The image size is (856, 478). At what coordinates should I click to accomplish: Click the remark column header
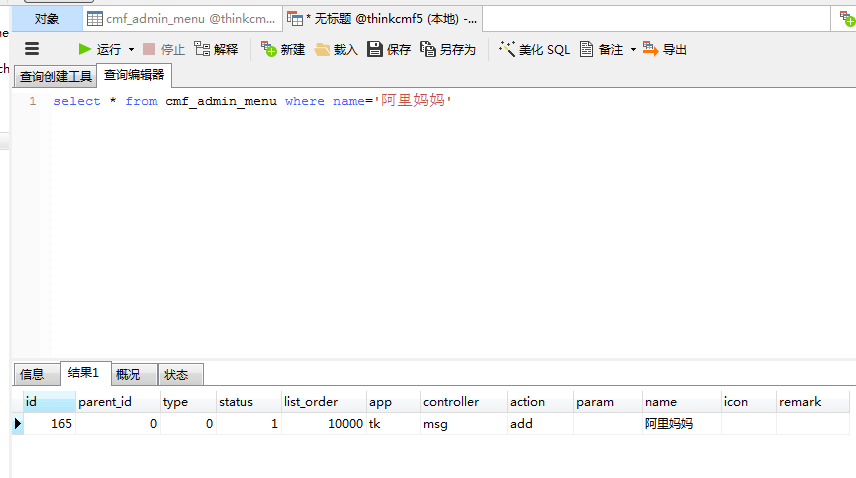click(x=812, y=402)
